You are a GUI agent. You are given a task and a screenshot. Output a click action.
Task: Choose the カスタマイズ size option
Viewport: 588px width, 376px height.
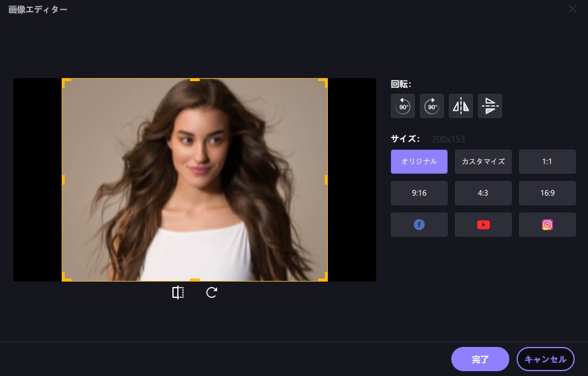coord(483,162)
